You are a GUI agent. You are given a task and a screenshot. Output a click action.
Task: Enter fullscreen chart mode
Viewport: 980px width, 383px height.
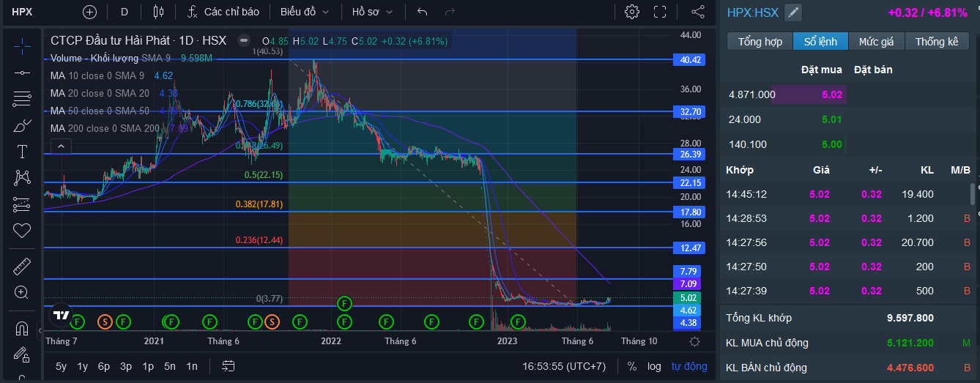[x=660, y=12]
